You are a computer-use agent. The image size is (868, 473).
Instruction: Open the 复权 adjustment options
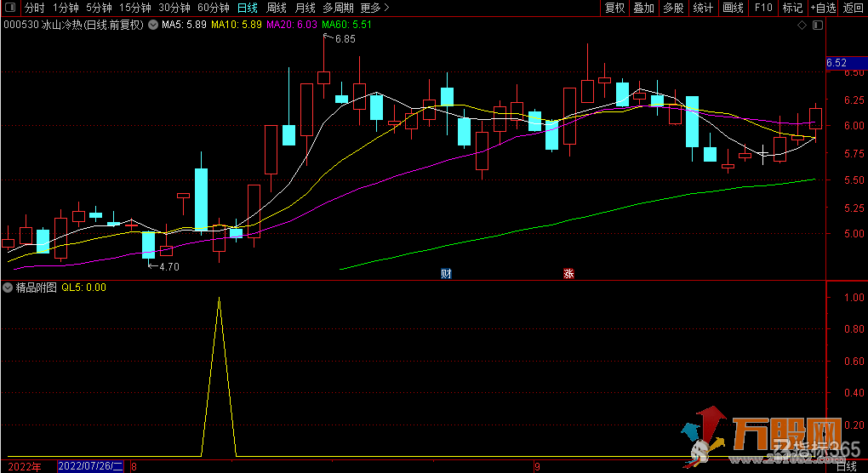pos(614,8)
